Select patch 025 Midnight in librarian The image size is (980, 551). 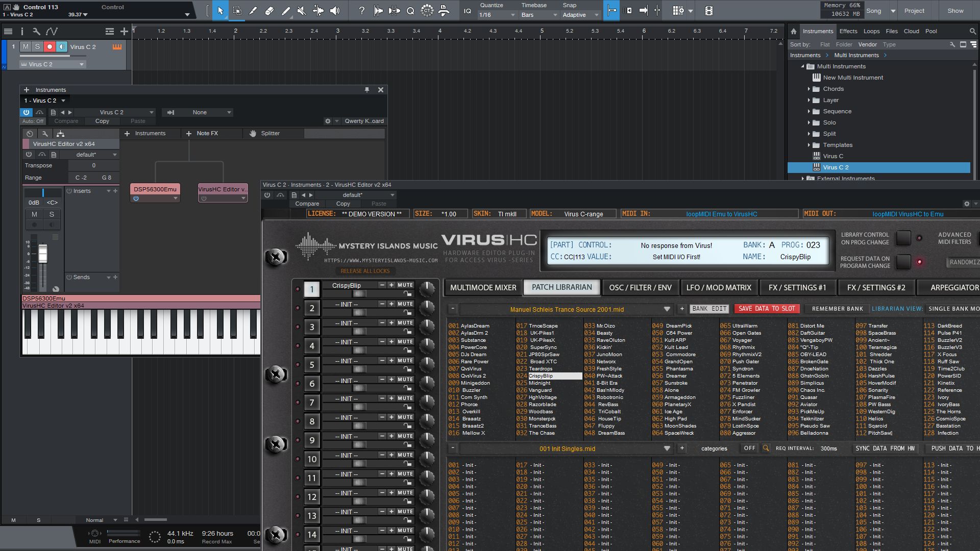pyautogui.click(x=539, y=383)
